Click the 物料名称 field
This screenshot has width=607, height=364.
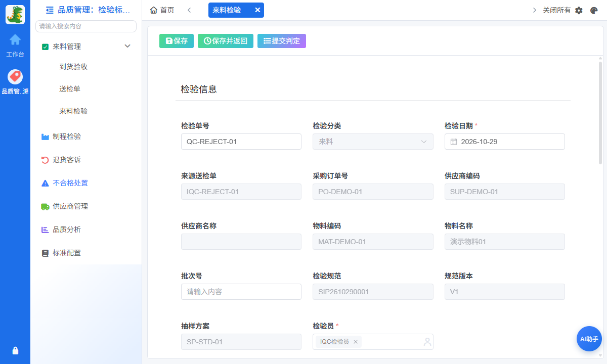click(505, 242)
